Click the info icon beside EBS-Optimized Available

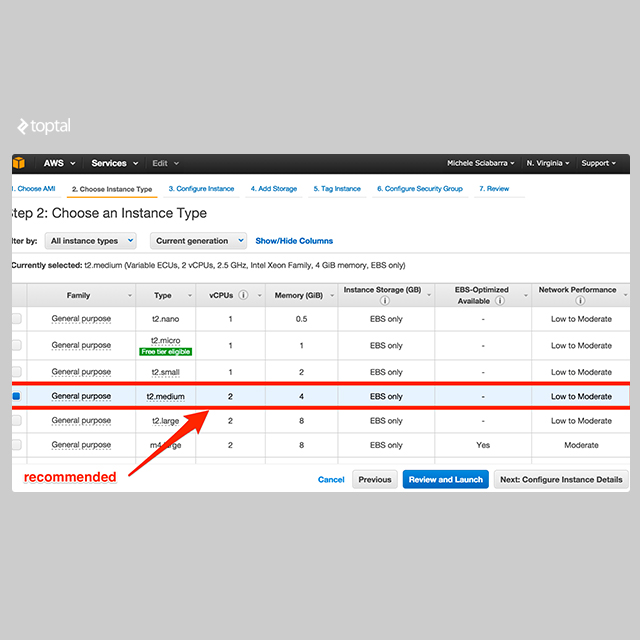(500, 301)
